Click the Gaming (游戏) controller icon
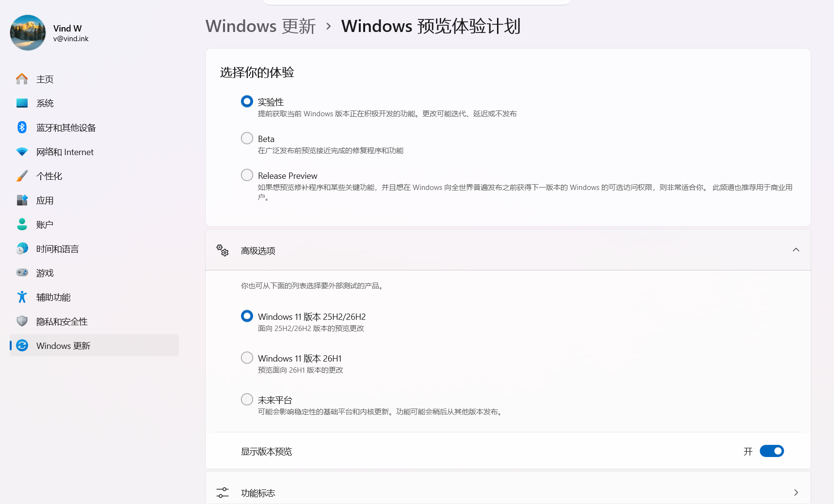The width and height of the screenshot is (834, 504). coord(22,273)
